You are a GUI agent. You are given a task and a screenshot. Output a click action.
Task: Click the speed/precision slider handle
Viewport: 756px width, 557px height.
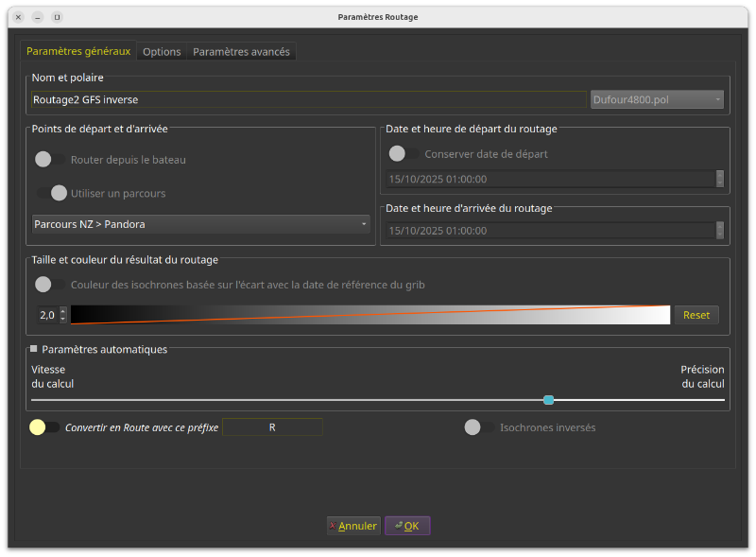549,400
